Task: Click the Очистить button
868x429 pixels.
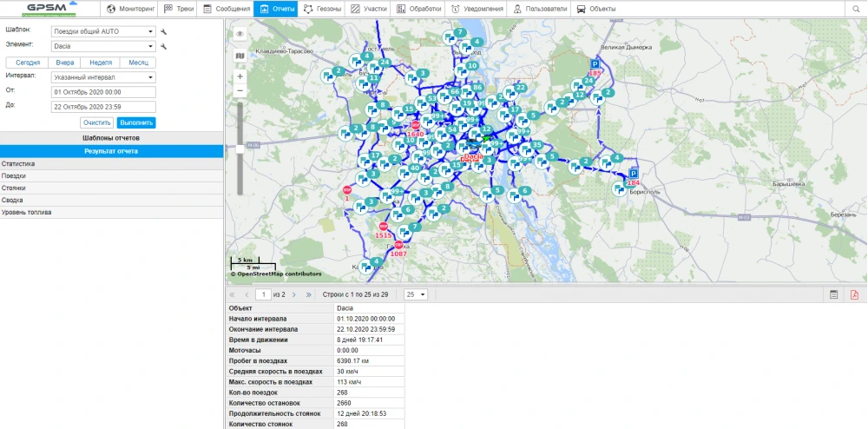Action: click(97, 123)
